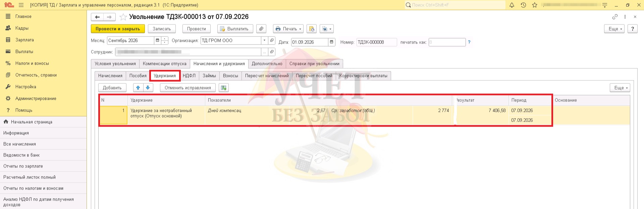Go forward with the right arrow
Viewport: 644px width, 209px height.
click(109, 17)
